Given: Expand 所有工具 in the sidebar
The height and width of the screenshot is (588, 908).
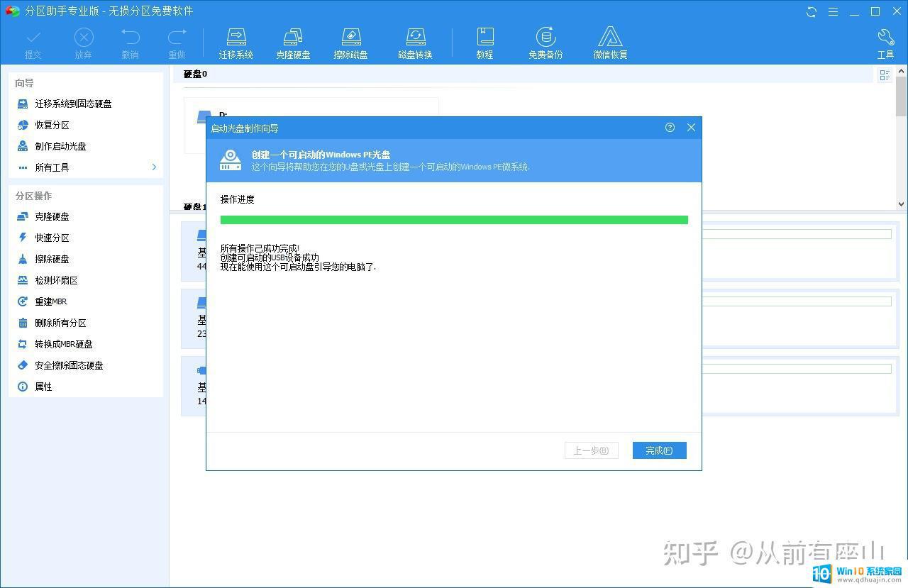Looking at the screenshot, I should pyautogui.click(x=85, y=167).
